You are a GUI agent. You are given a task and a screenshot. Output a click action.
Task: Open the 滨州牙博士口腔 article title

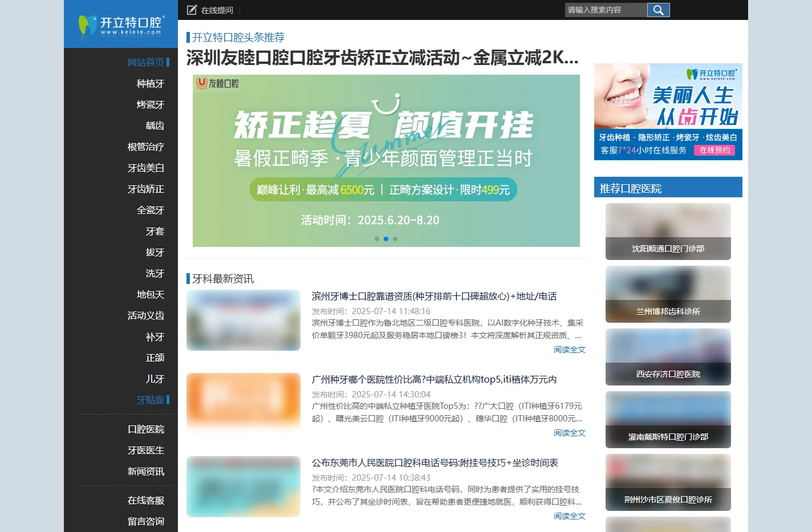[x=434, y=296]
